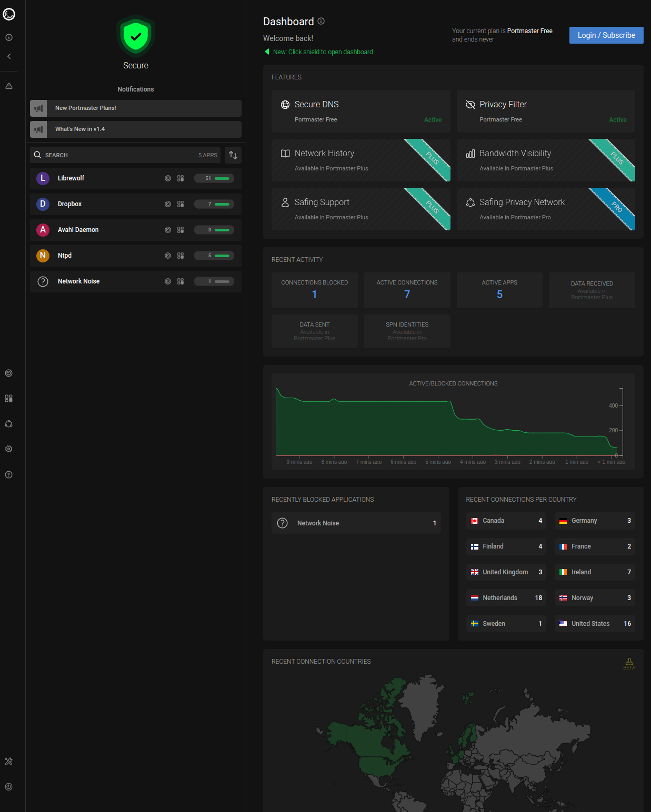Select Germany in connections per country
Screen dimensions: 651x812
pyautogui.click(x=595, y=521)
